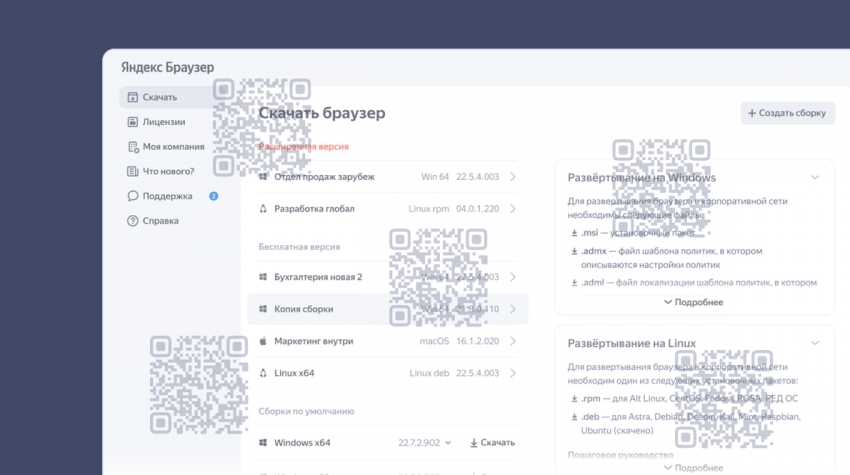Collapse the Развёртывание на Linux panel
Image resolution: width=850 pixels, height=475 pixels.
pos(814,343)
